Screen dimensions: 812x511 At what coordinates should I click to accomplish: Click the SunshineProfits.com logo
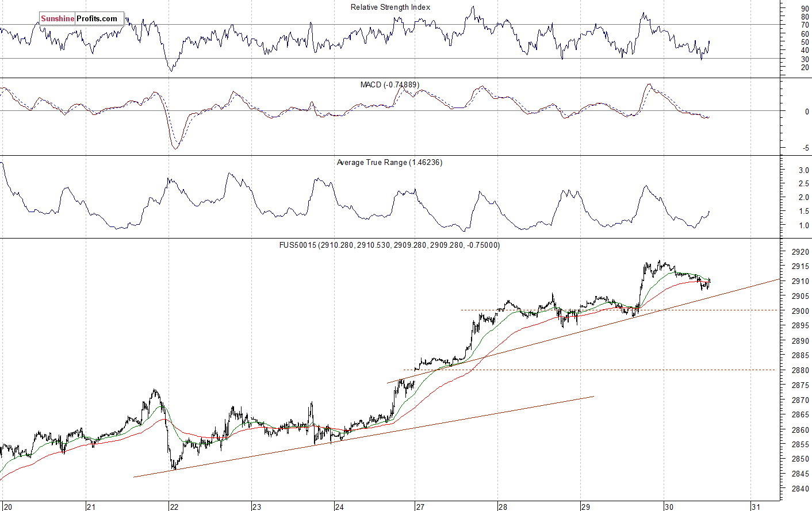[82, 18]
